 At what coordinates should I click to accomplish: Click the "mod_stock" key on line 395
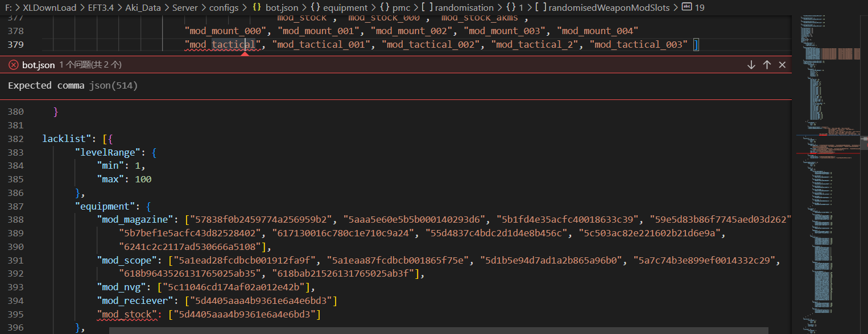coord(125,314)
